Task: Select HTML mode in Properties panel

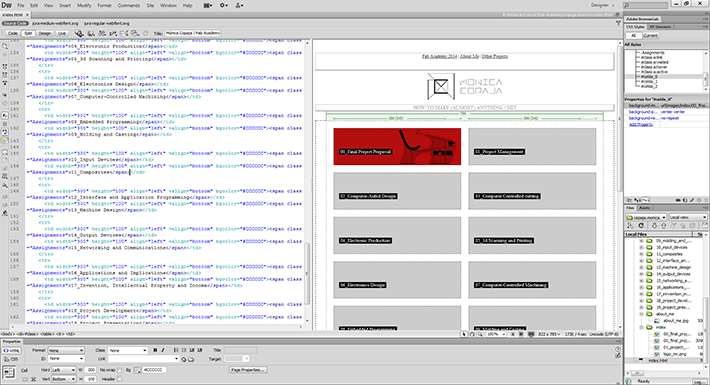Action: [11, 351]
